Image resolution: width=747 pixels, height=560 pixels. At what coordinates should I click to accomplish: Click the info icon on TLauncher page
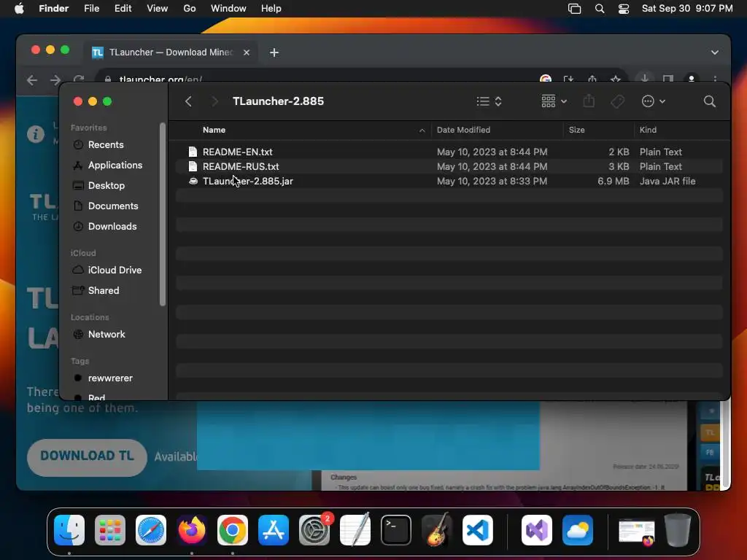pyautogui.click(x=36, y=134)
